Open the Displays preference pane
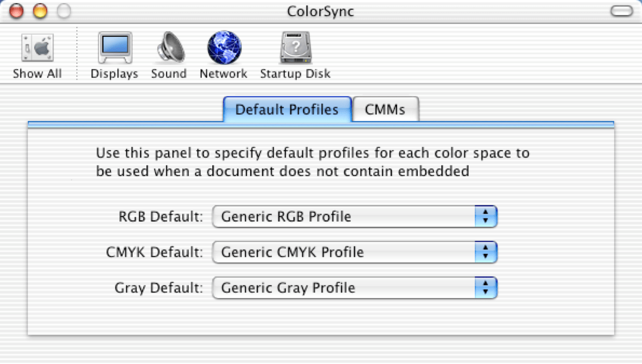The height and width of the screenshot is (364, 642). point(114,48)
